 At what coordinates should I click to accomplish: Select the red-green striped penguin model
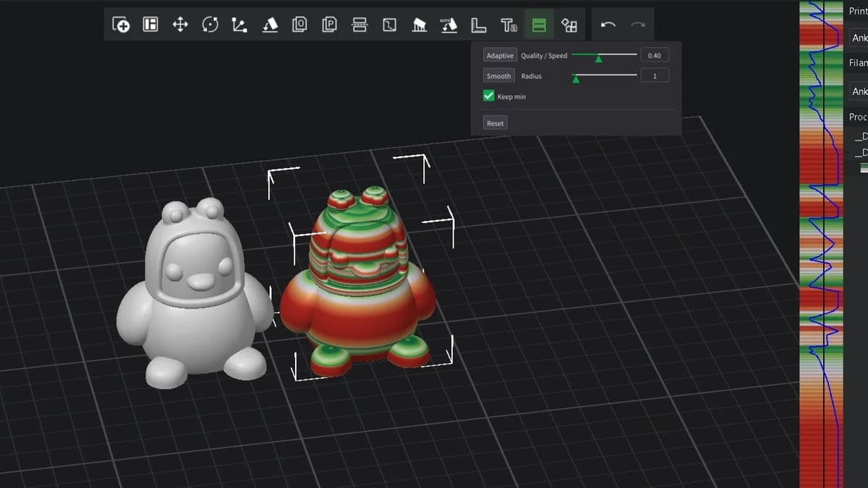pos(359,282)
